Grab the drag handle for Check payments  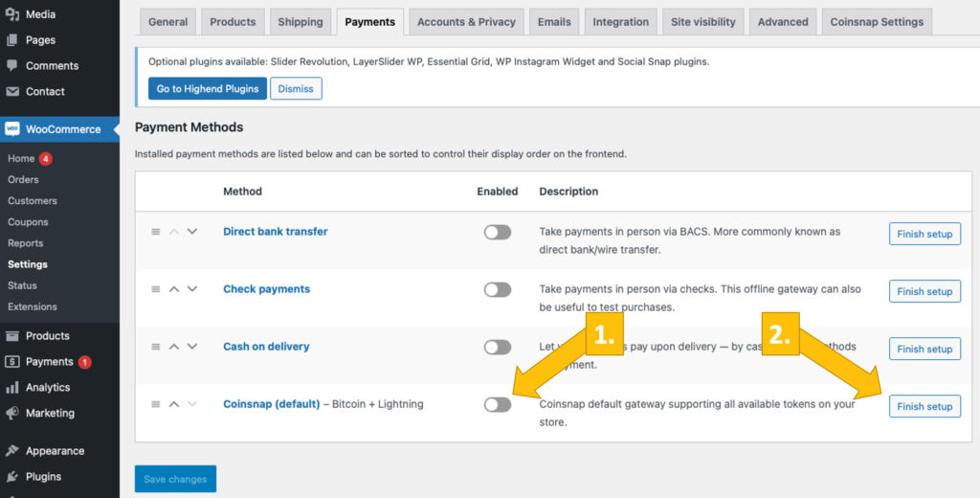point(156,289)
